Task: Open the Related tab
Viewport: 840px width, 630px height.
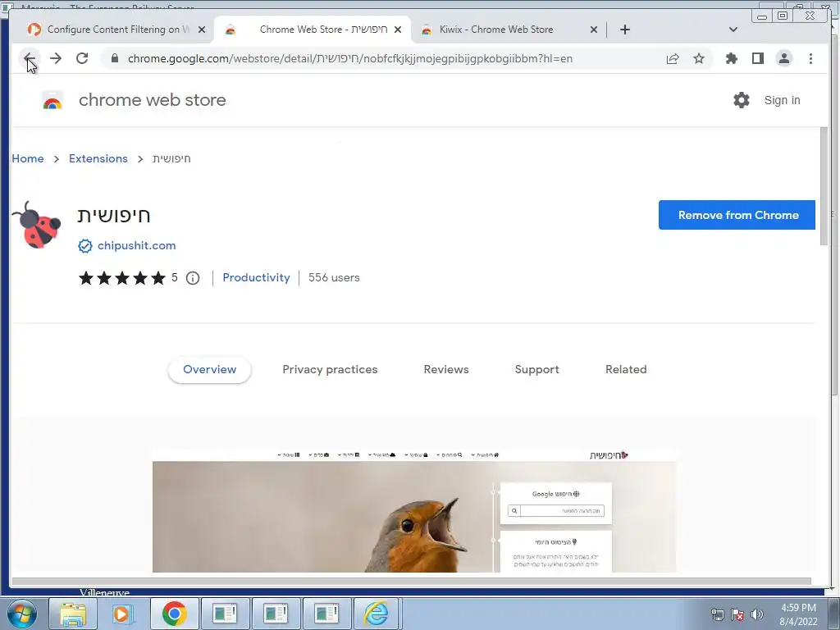Action: click(626, 370)
